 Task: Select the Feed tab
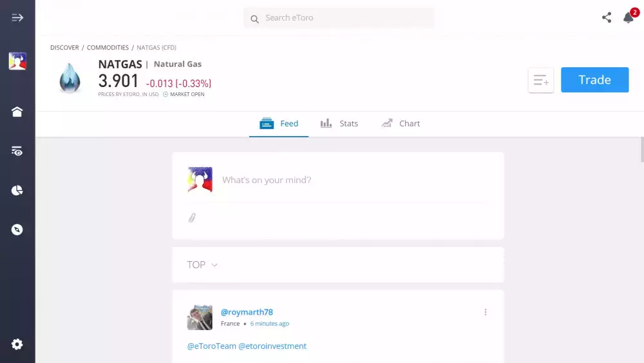click(279, 123)
